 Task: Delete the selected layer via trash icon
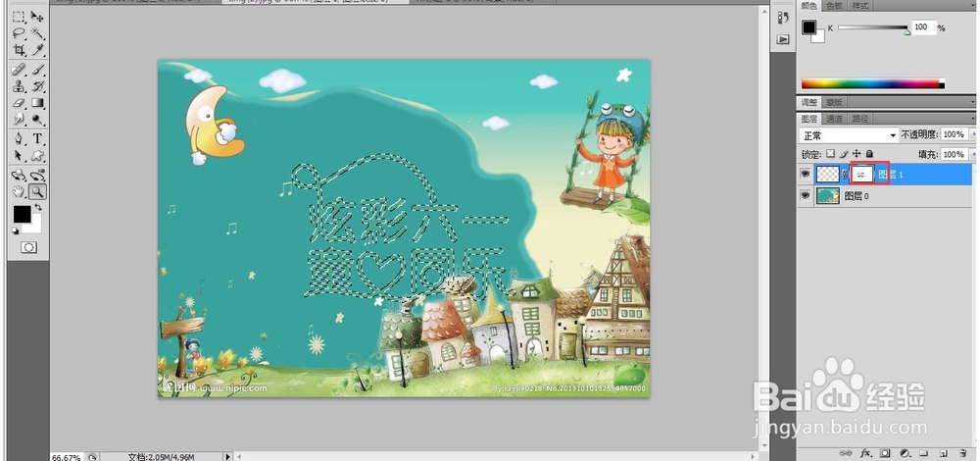pyautogui.click(x=963, y=452)
